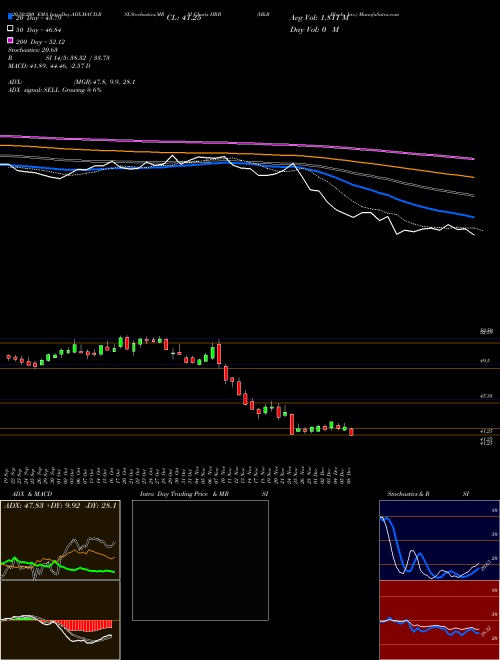Click the 'MACD: 41.89, 44.46, -2.57 D' line
Screen dimensions: 500x660
click(49, 66)
